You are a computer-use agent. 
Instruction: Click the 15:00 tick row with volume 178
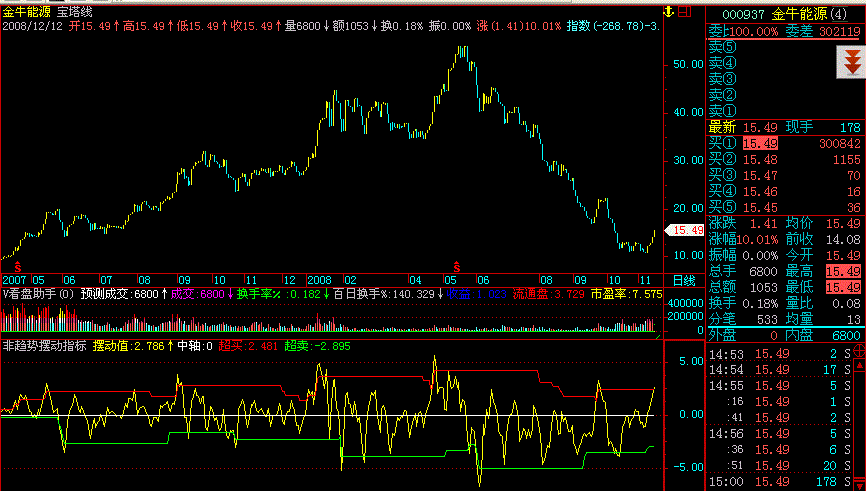click(780, 482)
